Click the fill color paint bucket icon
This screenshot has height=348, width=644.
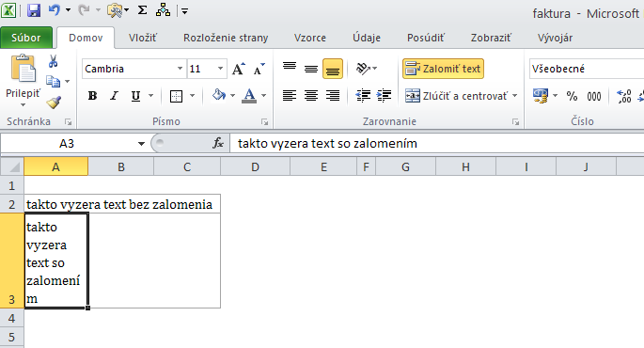click(219, 95)
